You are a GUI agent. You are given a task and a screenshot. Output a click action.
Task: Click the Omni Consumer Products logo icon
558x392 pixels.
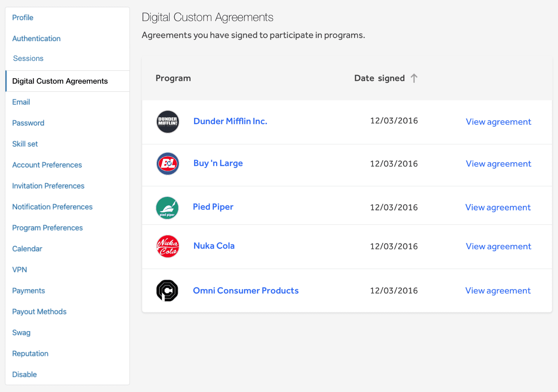pos(167,291)
